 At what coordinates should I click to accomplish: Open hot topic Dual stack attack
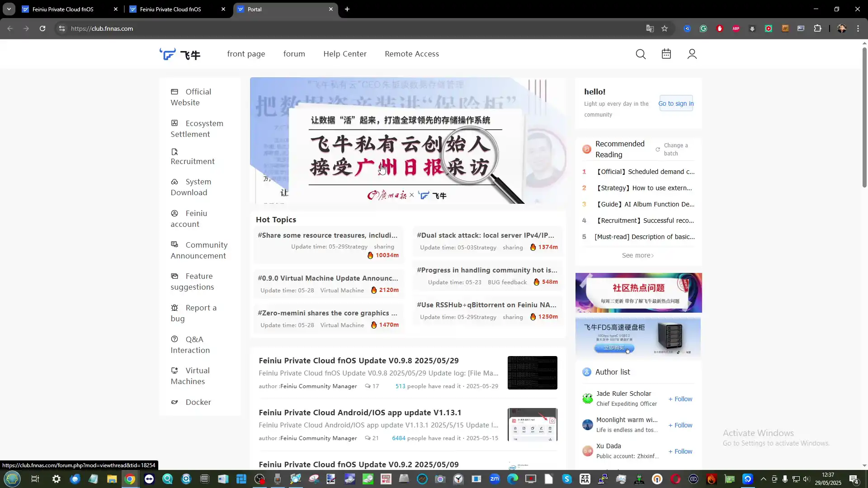pyautogui.click(x=486, y=235)
